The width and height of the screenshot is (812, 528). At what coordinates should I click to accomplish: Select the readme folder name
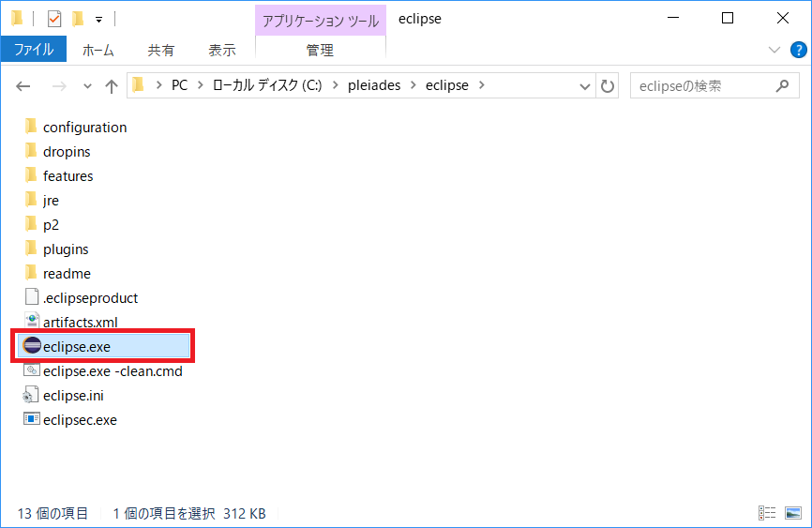(x=67, y=274)
